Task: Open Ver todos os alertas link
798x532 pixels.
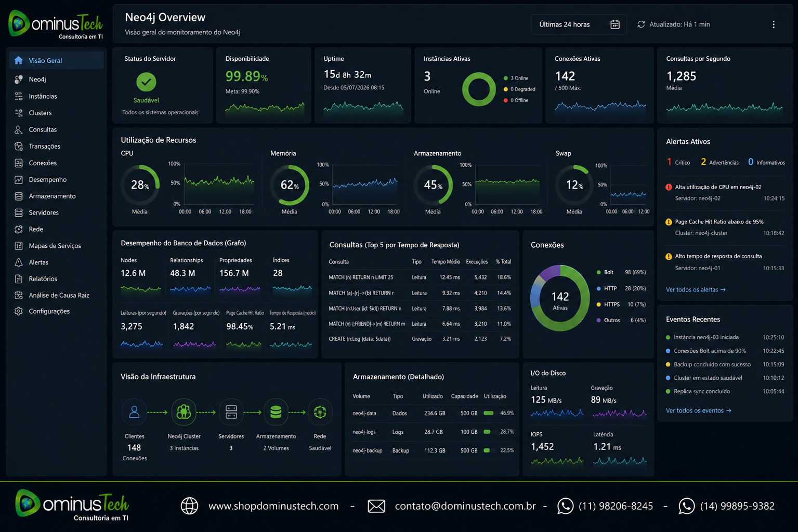Action: point(696,289)
